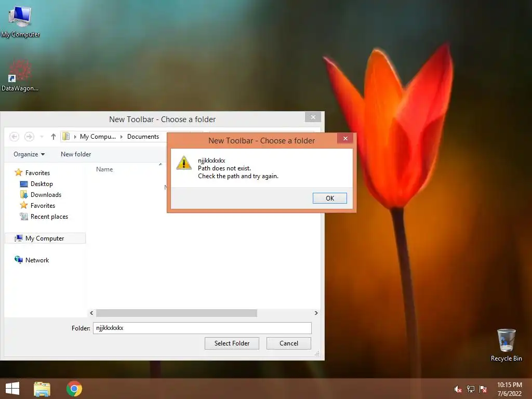Click the network tray icon
532x399 pixels.
click(471, 389)
